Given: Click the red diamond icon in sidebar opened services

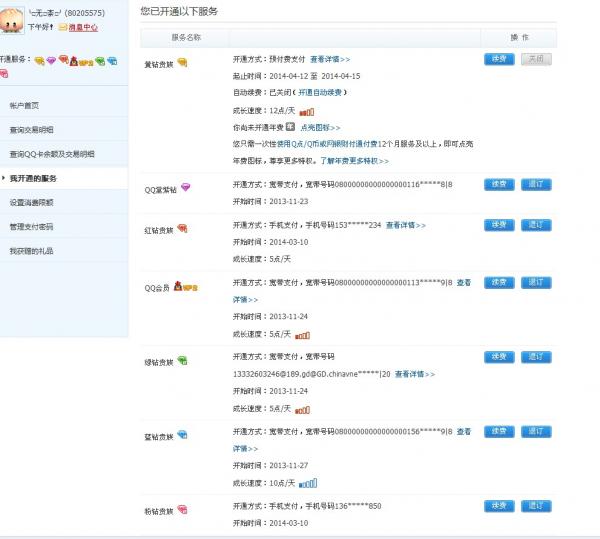Looking at the screenshot, I should click(64, 60).
